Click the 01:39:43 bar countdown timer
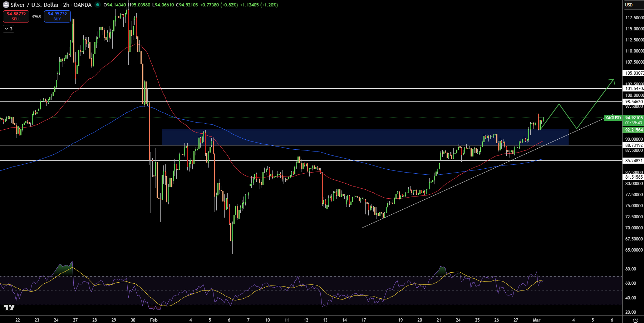The width and height of the screenshot is (644, 323). point(634,123)
